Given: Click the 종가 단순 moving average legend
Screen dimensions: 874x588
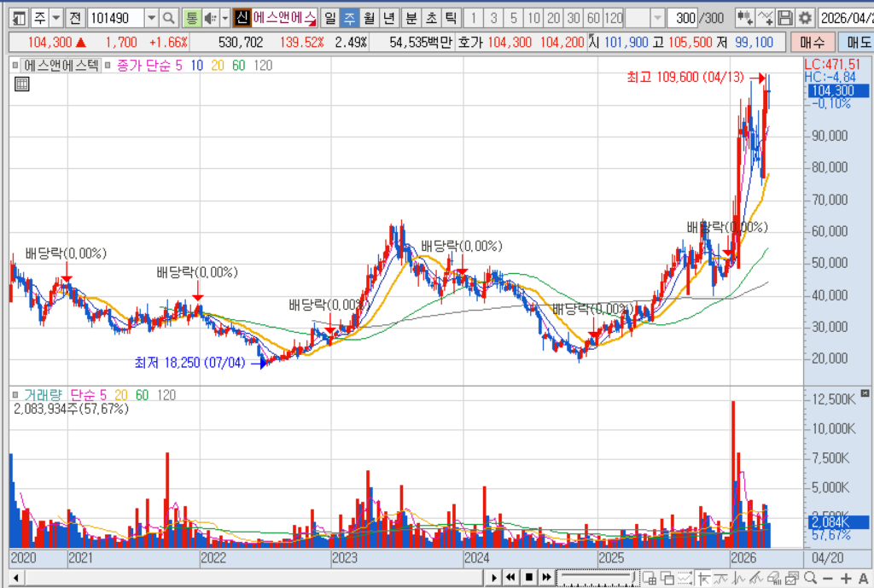Looking at the screenshot, I should click(143, 66).
